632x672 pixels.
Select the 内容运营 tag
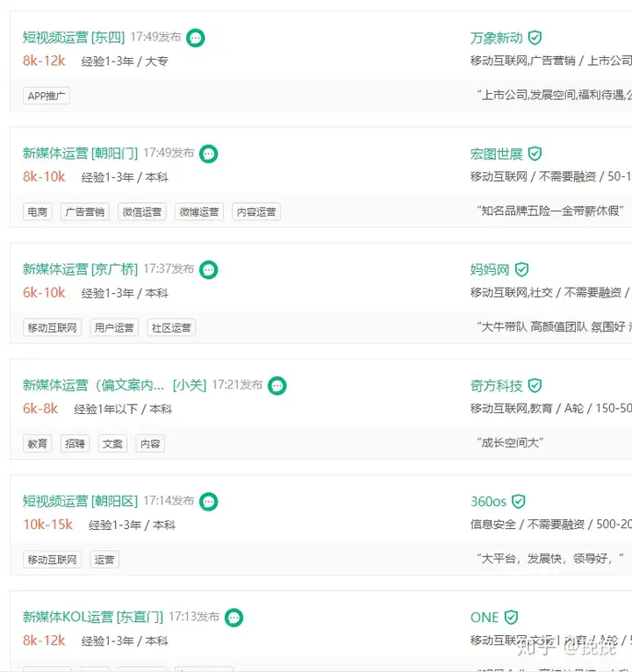pyautogui.click(x=256, y=211)
